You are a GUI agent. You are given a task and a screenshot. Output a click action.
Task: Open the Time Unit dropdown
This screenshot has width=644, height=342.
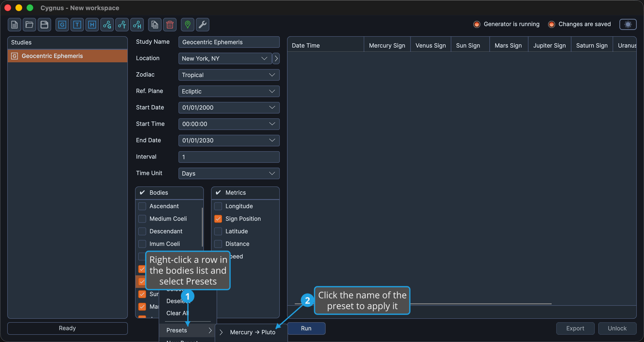tap(229, 173)
